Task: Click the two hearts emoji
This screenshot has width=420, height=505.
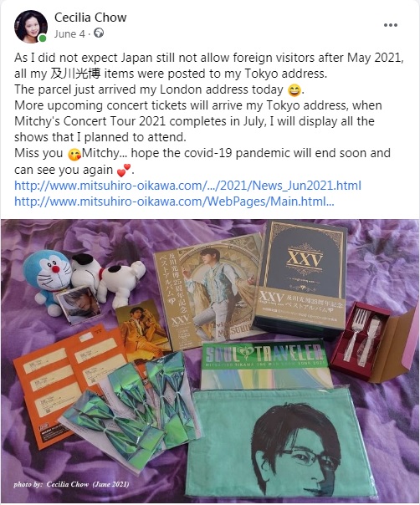Action: pyautogui.click(x=124, y=170)
